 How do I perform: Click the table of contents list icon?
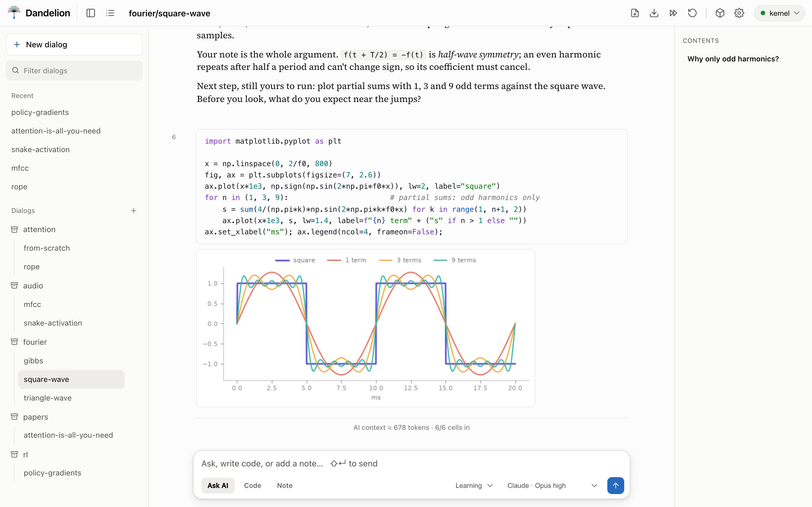(x=110, y=13)
